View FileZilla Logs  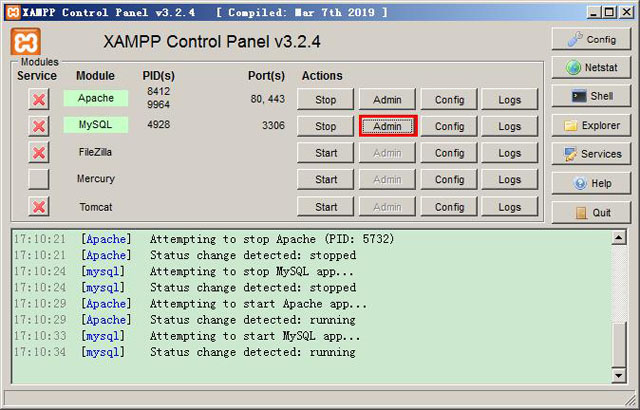pos(509,153)
